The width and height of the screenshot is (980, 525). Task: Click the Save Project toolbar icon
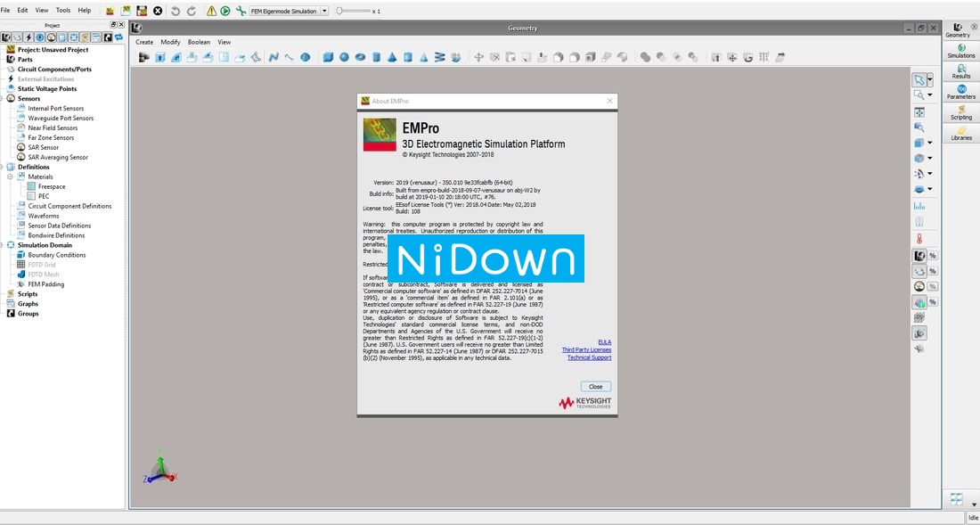pyautogui.click(x=141, y=10)
